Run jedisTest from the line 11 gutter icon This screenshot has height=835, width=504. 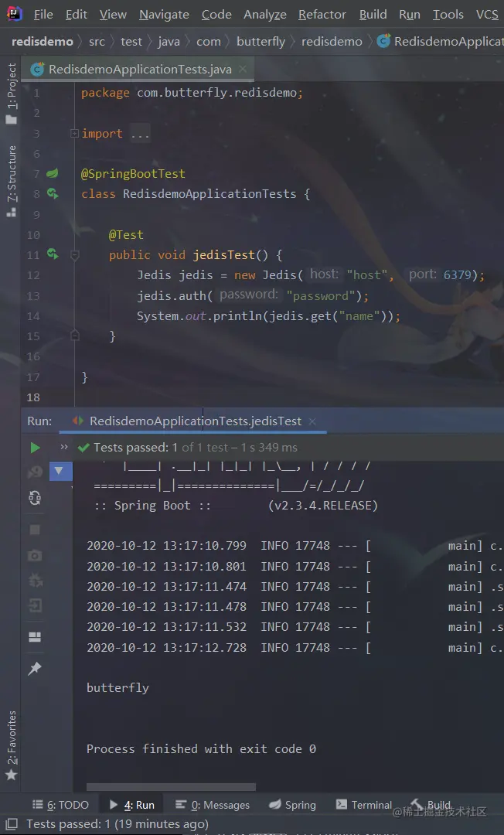click(52, 254)
